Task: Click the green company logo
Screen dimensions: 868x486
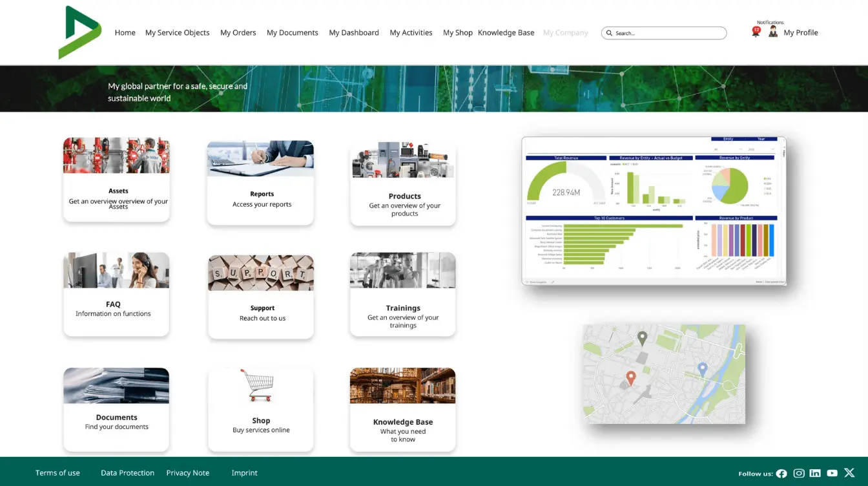Action: (x=80, y=32)
